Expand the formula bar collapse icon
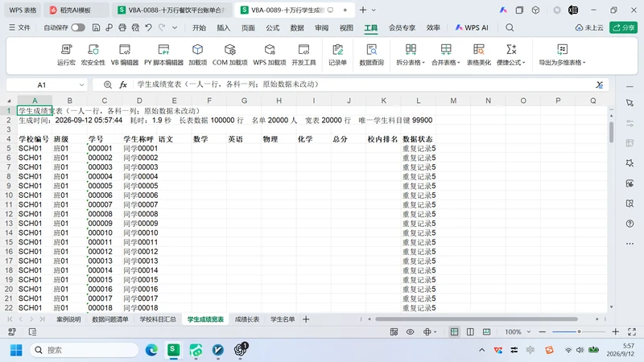644x362 pixels. 600,84
